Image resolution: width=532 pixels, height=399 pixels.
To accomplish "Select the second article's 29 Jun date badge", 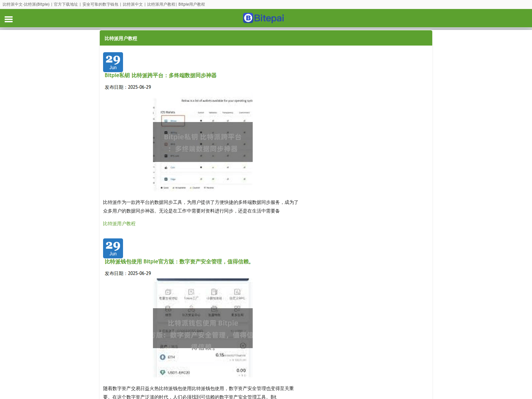I will 113,248.
